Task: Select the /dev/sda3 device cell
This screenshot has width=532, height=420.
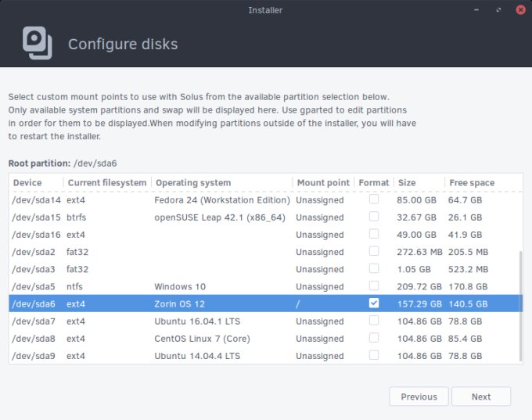Action: tap(33, 269)
